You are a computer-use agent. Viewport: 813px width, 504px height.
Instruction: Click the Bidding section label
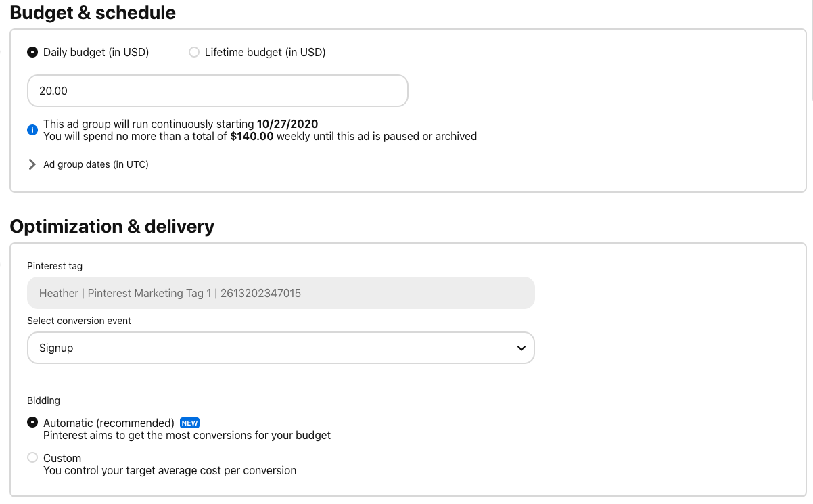tap(43, 400)
